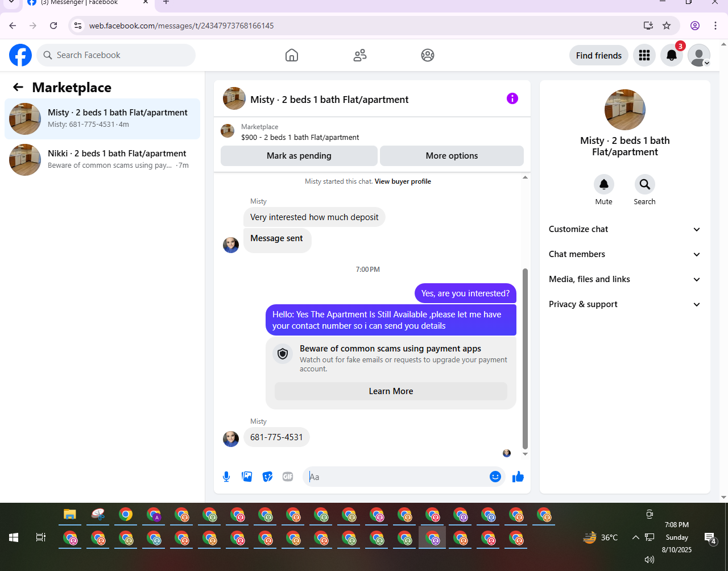Open Task View on the taskbar
The image size is (728, 571).
[41, 537]
